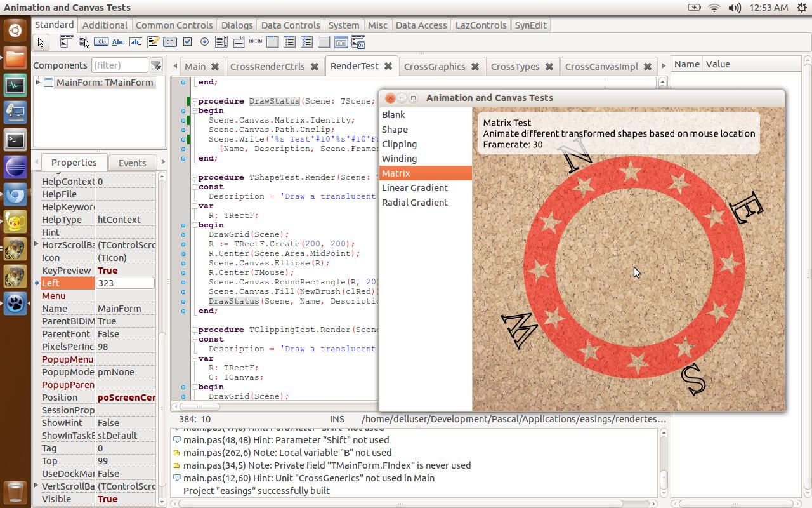Choose the TGroupBox component icon
The height and width of the screenshot is (508, 812).
point(273,43)
